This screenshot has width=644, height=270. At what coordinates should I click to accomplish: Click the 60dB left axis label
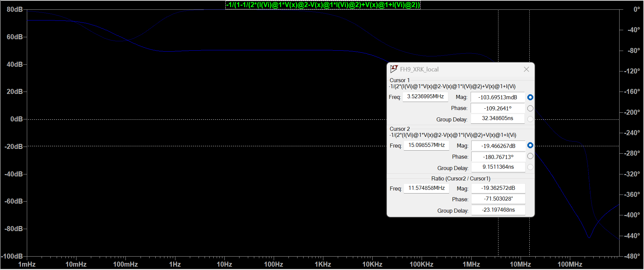[x=15, y=37]
